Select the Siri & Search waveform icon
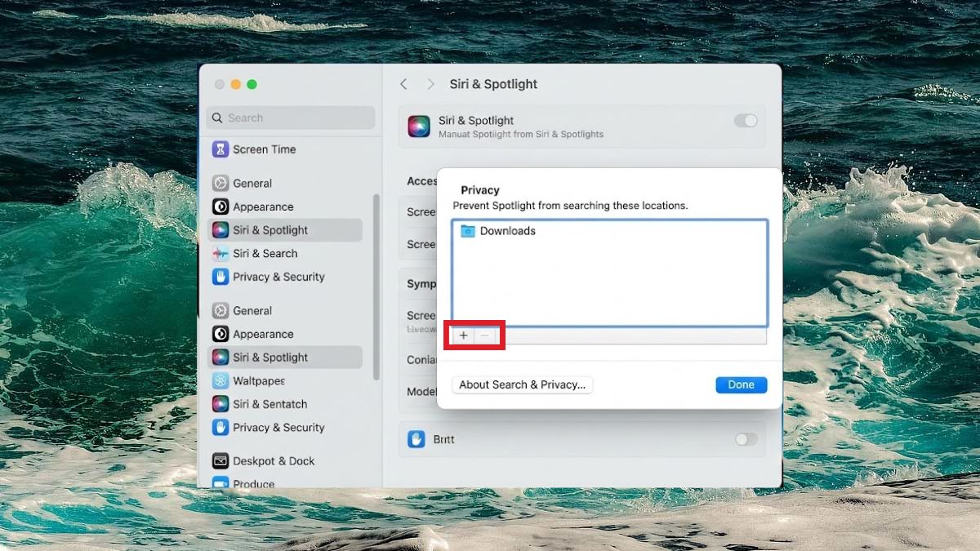 click(x=220, y=254)
